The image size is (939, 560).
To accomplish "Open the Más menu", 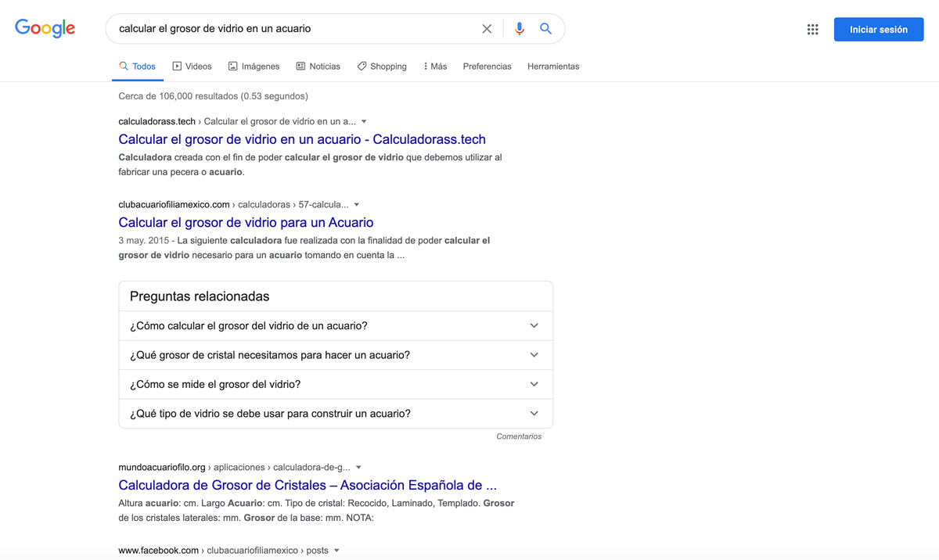I will pos(435,66).
